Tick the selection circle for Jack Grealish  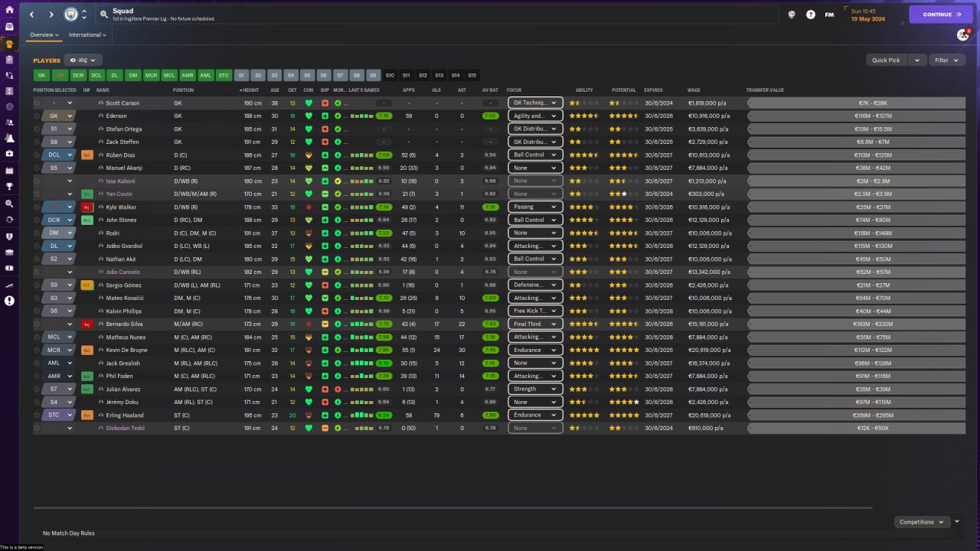(x=36, y=364)
